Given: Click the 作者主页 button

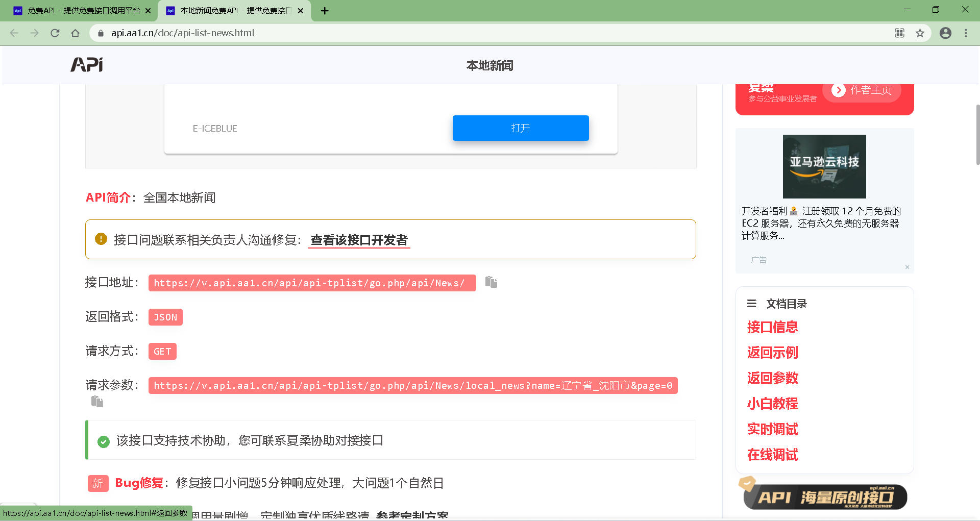Looking at the screenshot, I should (862, 90).
